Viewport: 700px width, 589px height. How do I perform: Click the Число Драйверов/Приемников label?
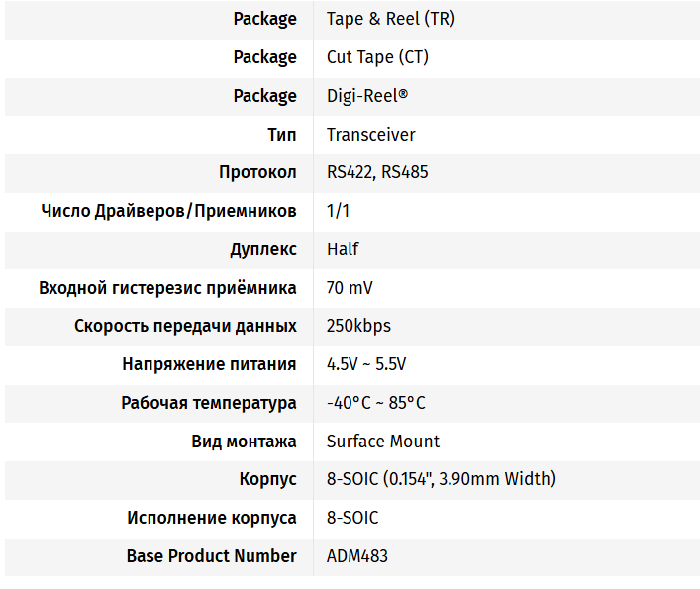click(x=168, y=211)
